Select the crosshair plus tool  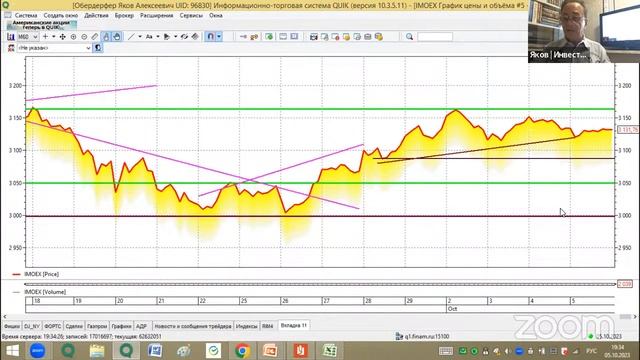point(45,37)
